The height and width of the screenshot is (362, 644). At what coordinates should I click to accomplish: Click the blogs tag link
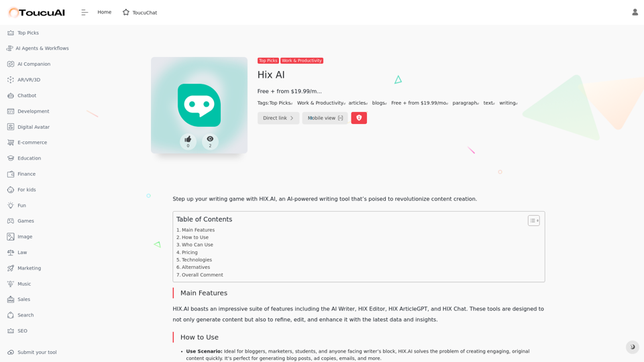tap(379, 103)
